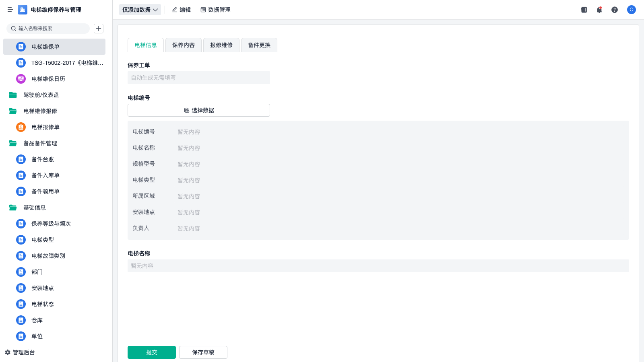Click the app logo icon beside 电梯维修保养与管理
Viewport: 644px width, 362px height.
pyautogui.click(x=23, y=10)
